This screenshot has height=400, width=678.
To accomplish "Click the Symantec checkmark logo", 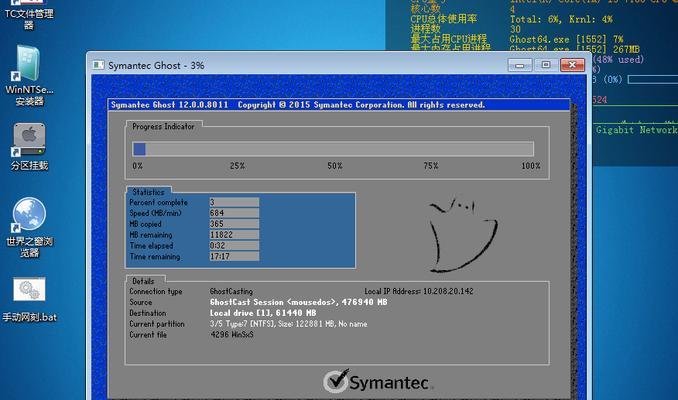I will [378, 381].
